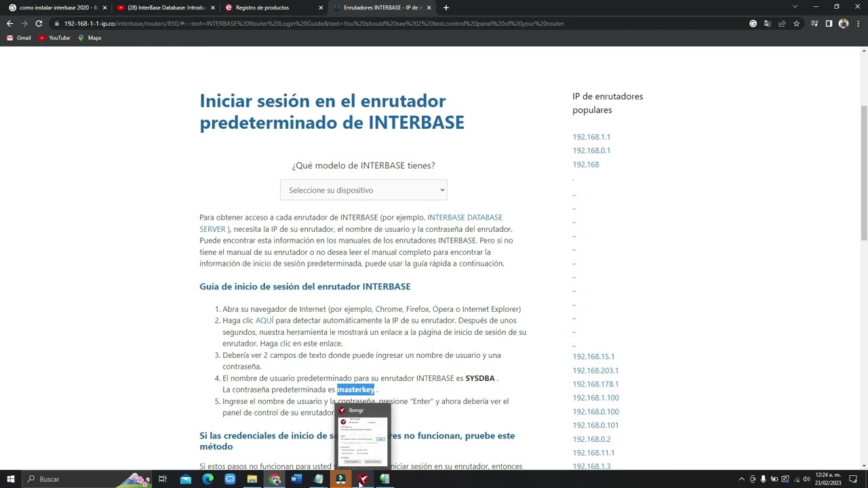Bookmark this page with star icon
The width and height of the screenshot is (868, 488).
[x=796, y=23]
